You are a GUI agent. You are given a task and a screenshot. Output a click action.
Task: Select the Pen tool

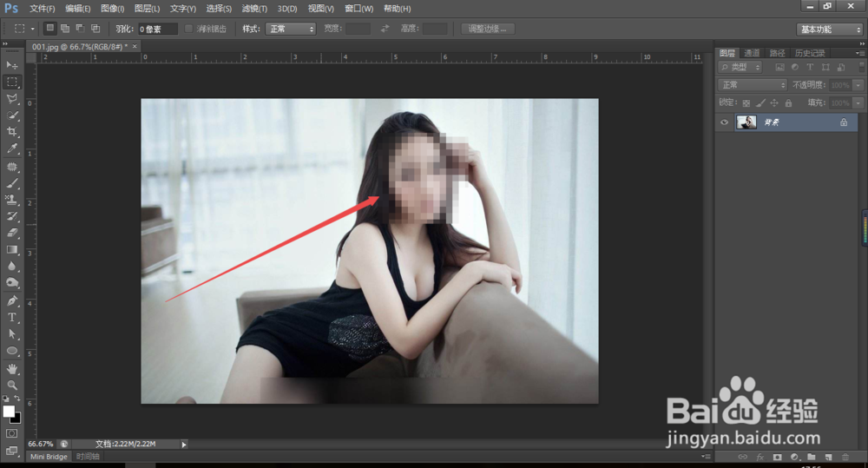pos(11,300)
